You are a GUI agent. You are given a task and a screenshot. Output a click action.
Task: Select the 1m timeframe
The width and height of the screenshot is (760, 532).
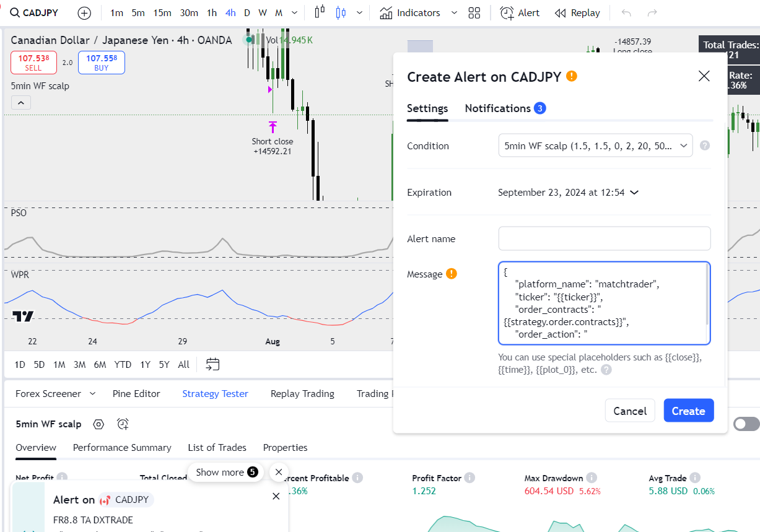coord(116,12)
